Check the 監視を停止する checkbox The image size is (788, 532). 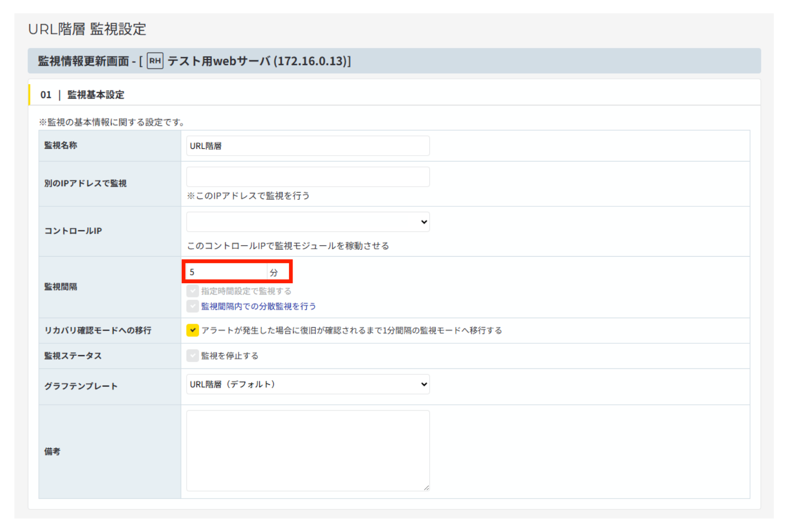(x=193, y=356)
